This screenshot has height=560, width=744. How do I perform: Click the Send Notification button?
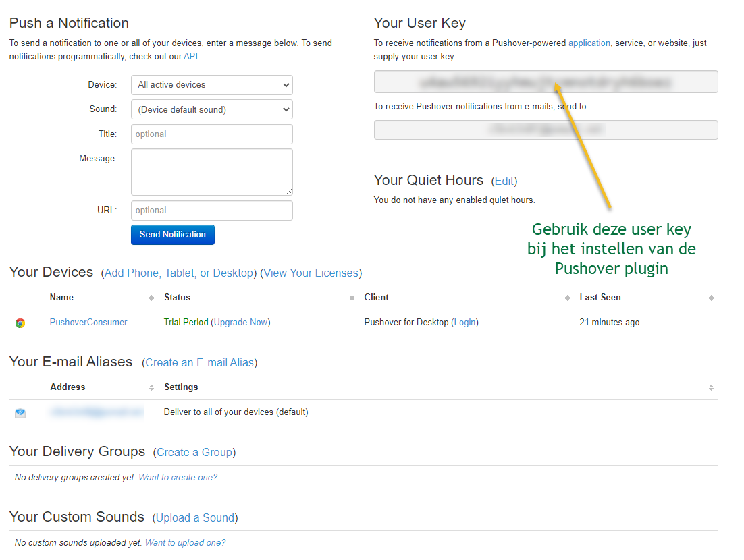tap(173, 235)
